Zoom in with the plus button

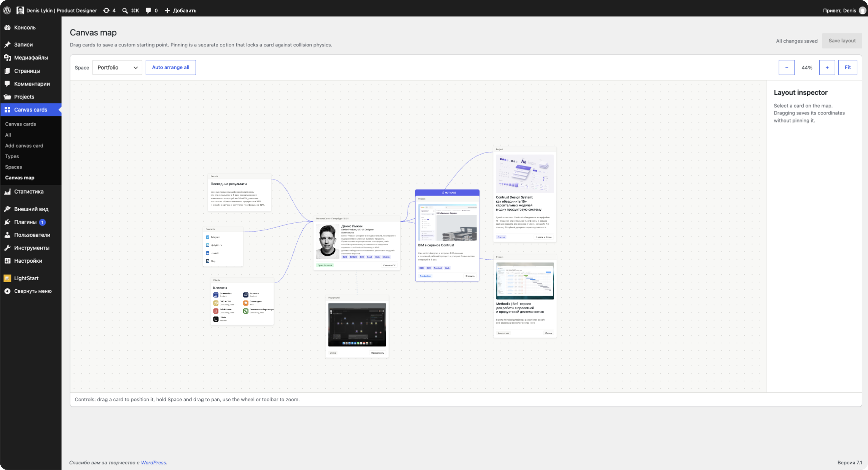point(827,67)
